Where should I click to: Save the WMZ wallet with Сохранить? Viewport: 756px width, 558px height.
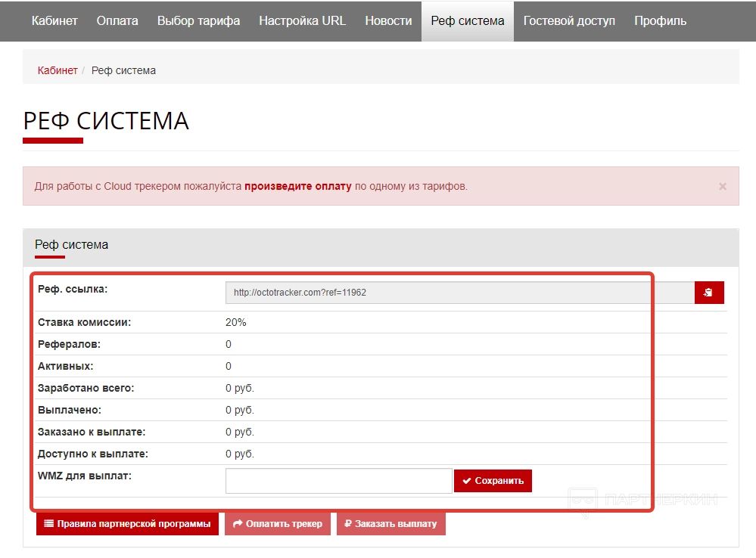click(493, 481)
